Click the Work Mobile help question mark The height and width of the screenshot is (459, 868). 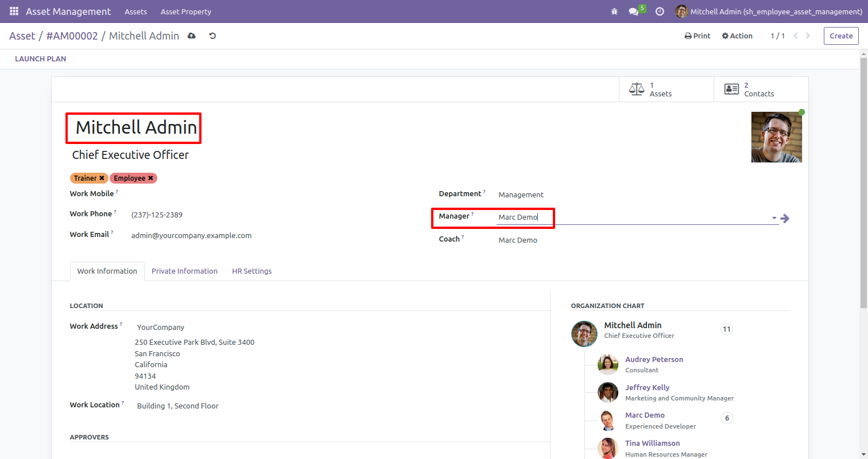tap(117, 192)
